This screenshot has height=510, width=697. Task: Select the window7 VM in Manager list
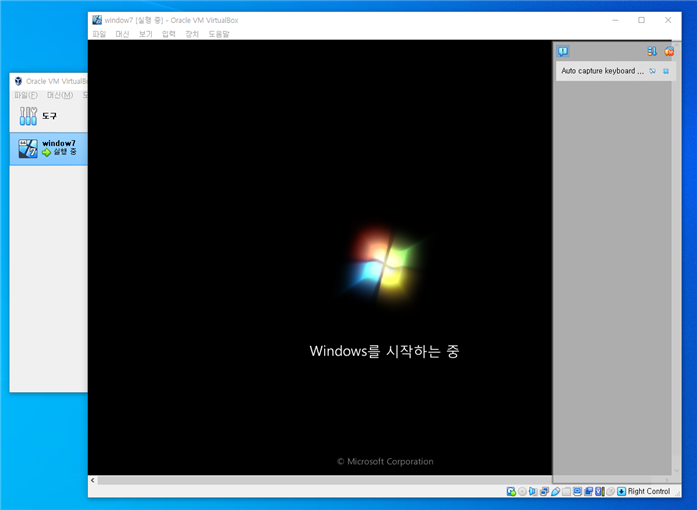click(x=48, y=149)
